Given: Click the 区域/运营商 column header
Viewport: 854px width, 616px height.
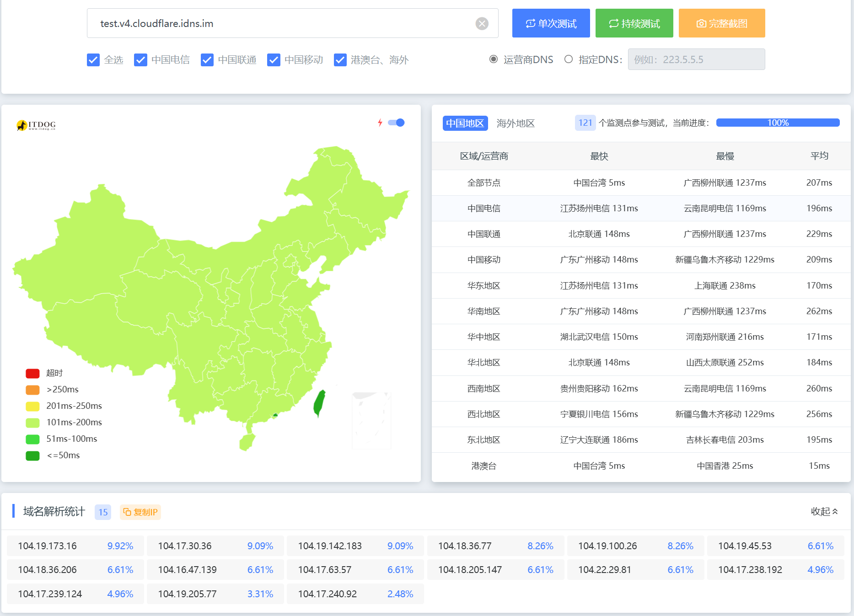Looking at the screenshot, I should pyautogui.click(x=484, y=156).
